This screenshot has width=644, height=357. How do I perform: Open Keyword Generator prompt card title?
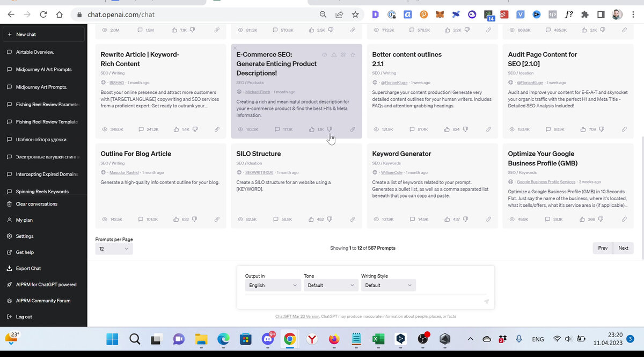click(401, 154)
